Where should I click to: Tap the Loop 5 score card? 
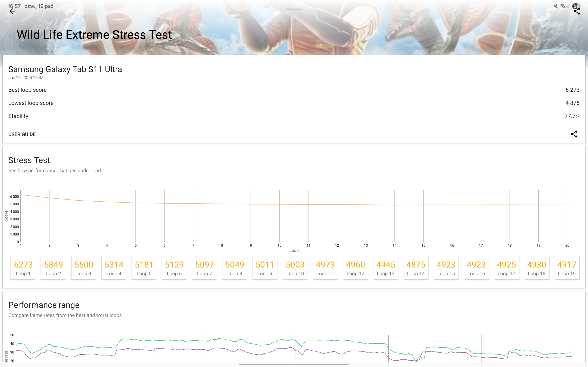tap(144, 268)
